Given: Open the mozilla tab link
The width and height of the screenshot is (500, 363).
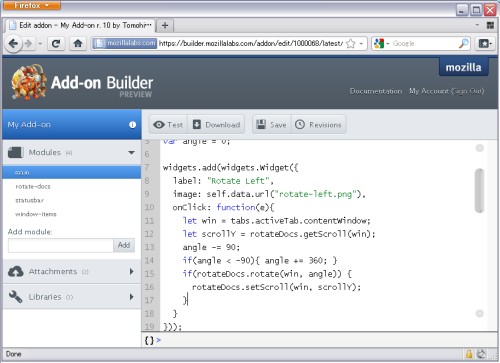Looking at the screenshot, I should pos(463,67).
